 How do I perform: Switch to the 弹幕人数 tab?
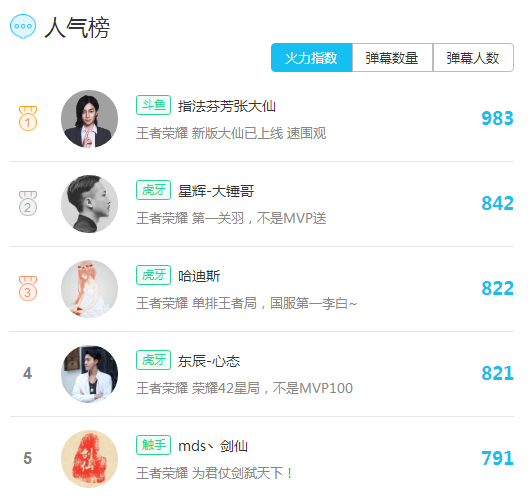[473, 58]
